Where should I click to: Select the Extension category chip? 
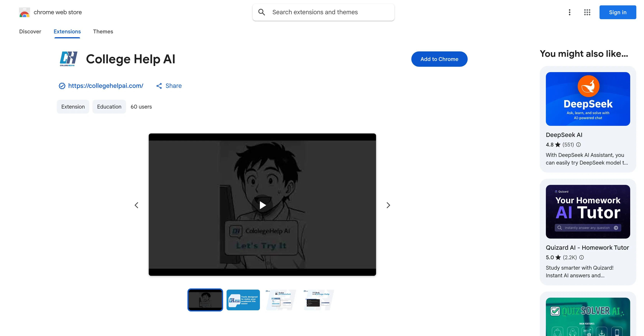[x=73, y=107]
